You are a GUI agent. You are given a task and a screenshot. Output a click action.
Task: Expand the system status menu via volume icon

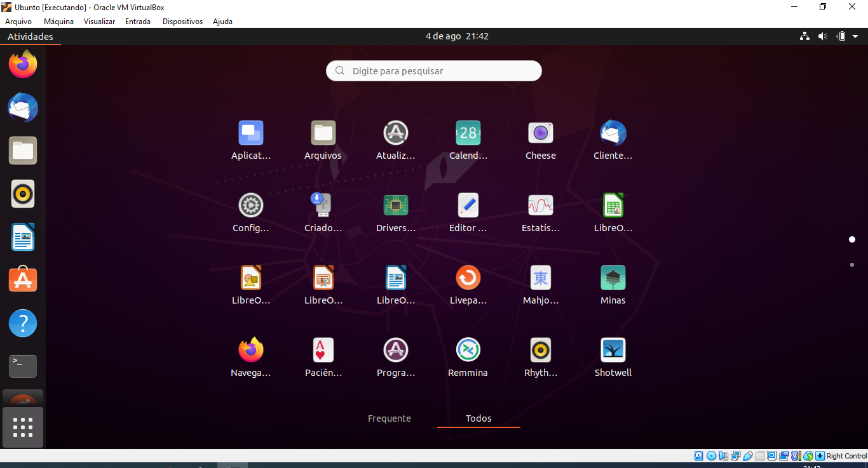click(822, 37)
